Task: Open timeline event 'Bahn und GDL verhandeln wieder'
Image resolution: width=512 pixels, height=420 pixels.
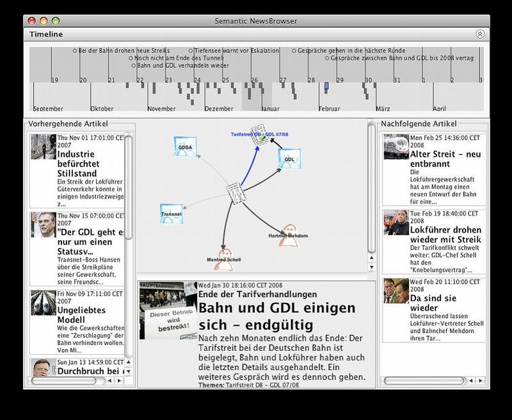Action: click(180, 65)
